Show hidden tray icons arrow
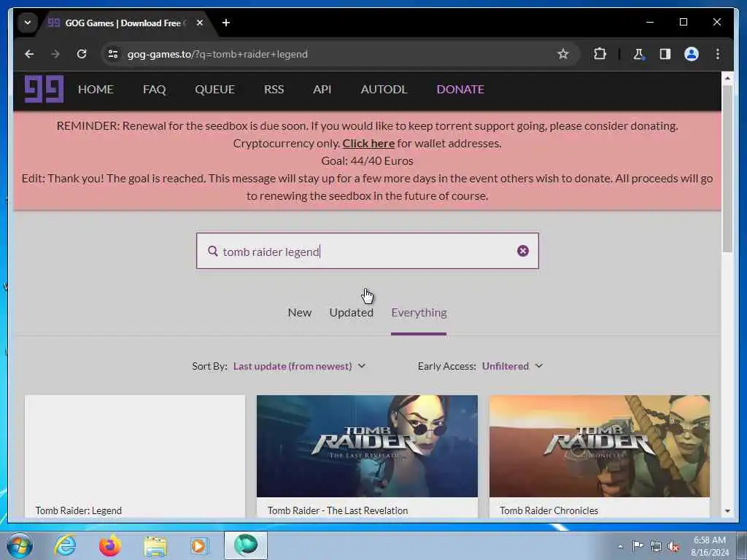The image size is (747, 560). pos(620,546)
